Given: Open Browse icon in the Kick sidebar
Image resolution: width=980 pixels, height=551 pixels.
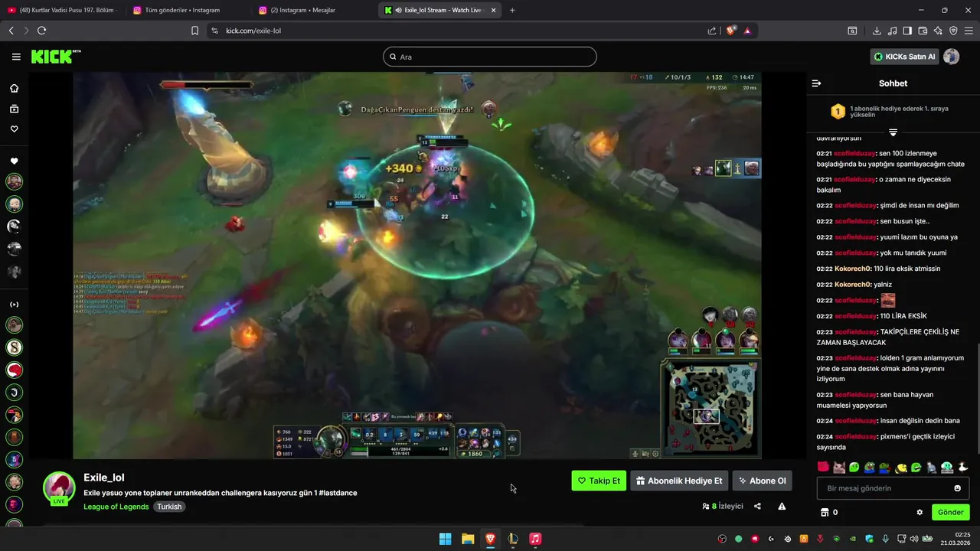Looking at the screenshot, I should (14, 109).
